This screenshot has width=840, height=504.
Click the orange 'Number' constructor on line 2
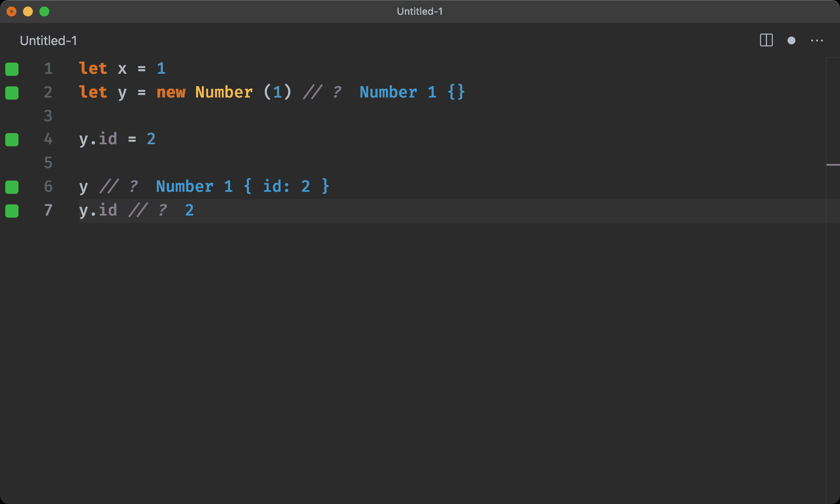(x=224, y=92)
